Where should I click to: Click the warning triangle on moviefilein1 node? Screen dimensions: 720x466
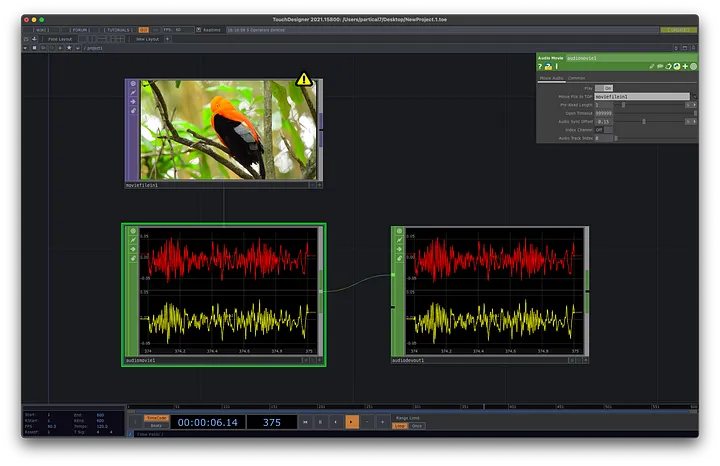(x=304, y=79)
